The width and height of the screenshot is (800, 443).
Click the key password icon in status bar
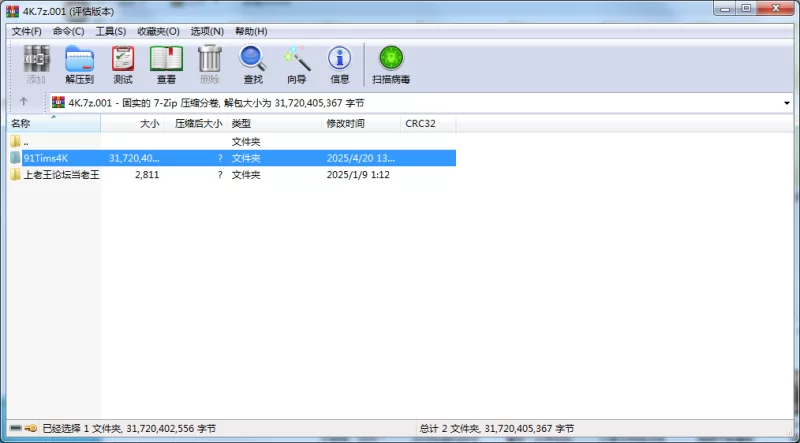31,428
